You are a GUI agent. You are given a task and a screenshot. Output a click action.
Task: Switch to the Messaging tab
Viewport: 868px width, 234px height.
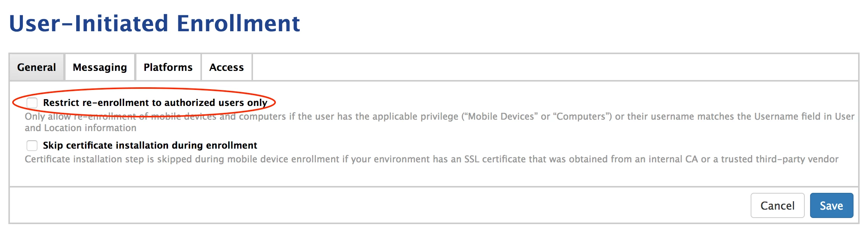100,67
